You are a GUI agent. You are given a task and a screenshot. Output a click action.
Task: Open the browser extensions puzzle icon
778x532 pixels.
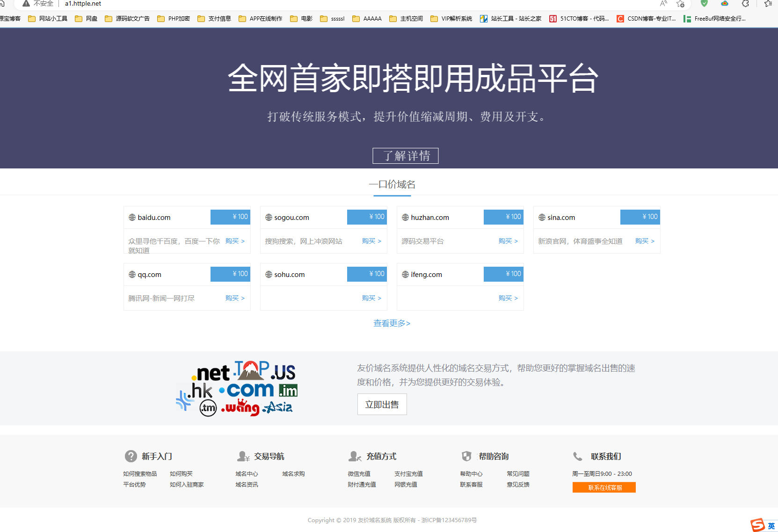pos(745,3)
